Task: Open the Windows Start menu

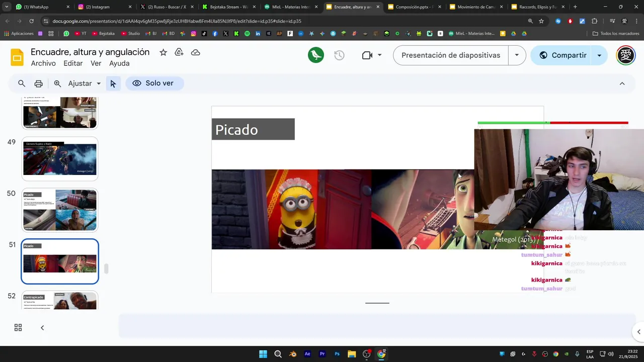Action: coord(263,354)
